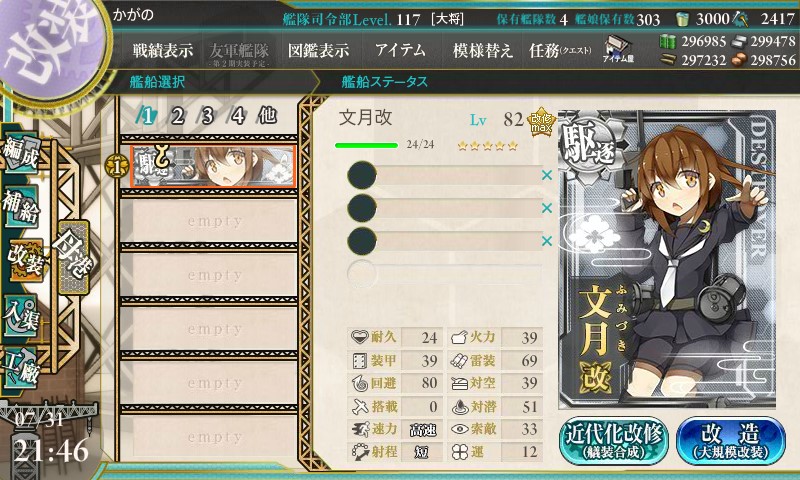Screen dimensions: 800x480
Task: Switch to fleet tab 3
Action: [207, 116]
